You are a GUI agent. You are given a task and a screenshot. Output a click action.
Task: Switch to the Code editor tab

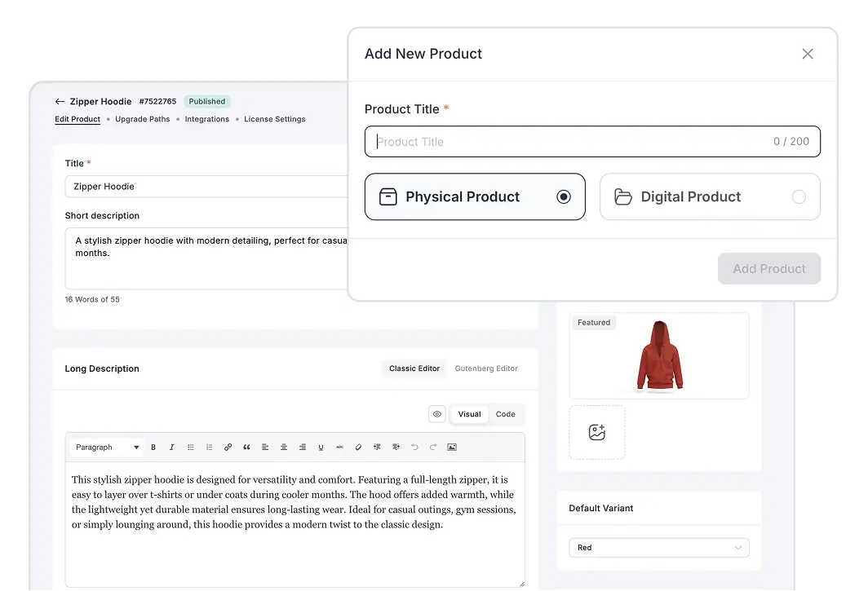(506, 414)
